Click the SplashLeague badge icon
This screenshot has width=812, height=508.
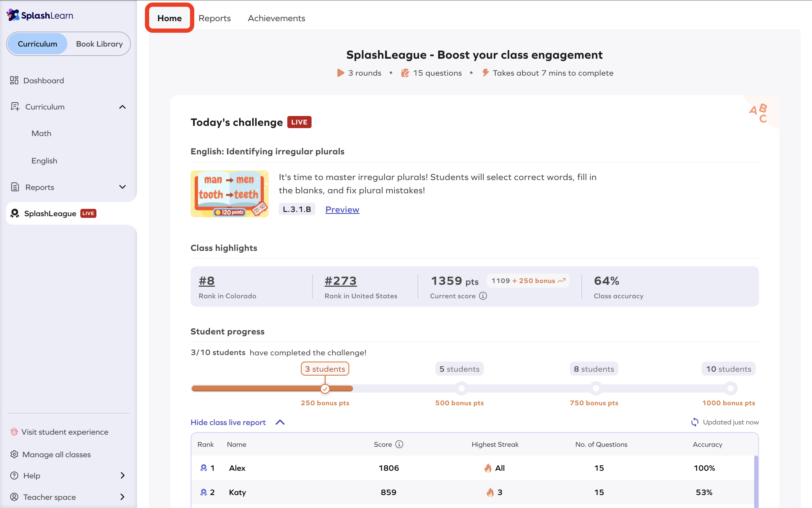coord(15,213)
